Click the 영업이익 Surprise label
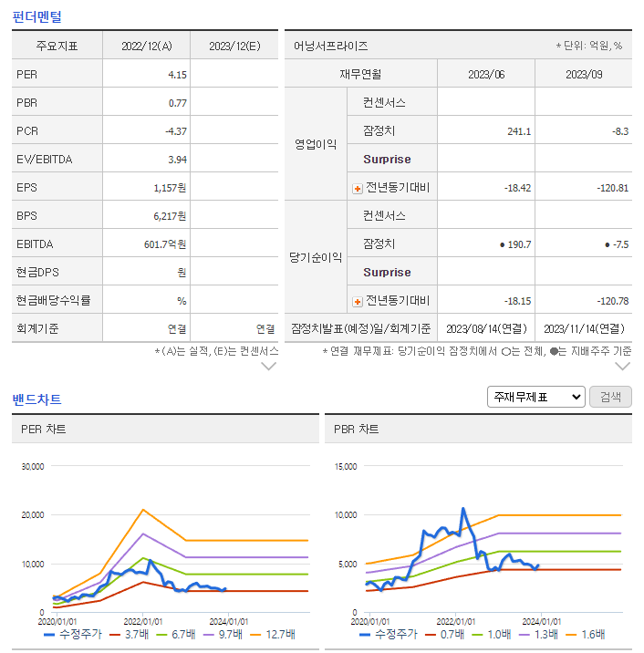644x653 pixels. tap(387, 160)
